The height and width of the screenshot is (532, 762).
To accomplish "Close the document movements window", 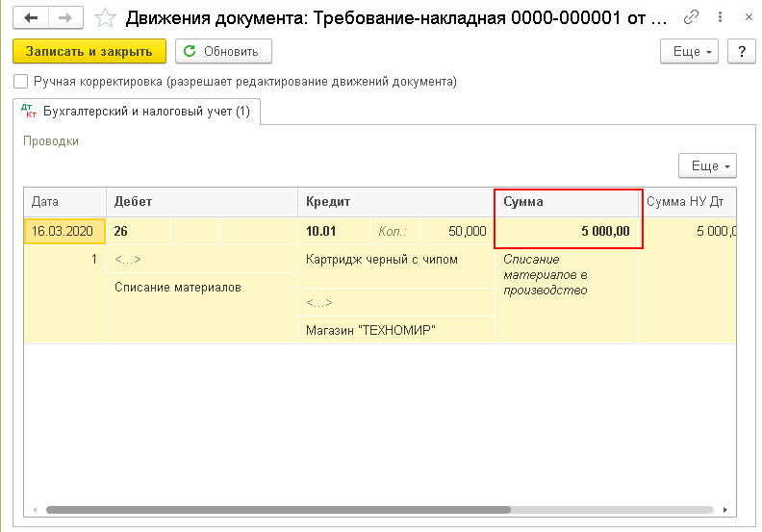I will pyautogui.click(x=749, y=17).
